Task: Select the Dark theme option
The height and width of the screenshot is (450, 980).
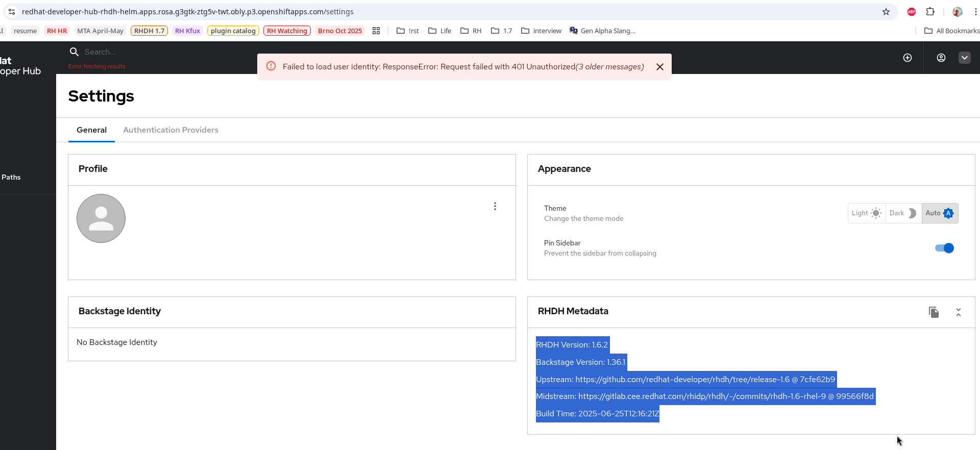Action: click(903, 213)
